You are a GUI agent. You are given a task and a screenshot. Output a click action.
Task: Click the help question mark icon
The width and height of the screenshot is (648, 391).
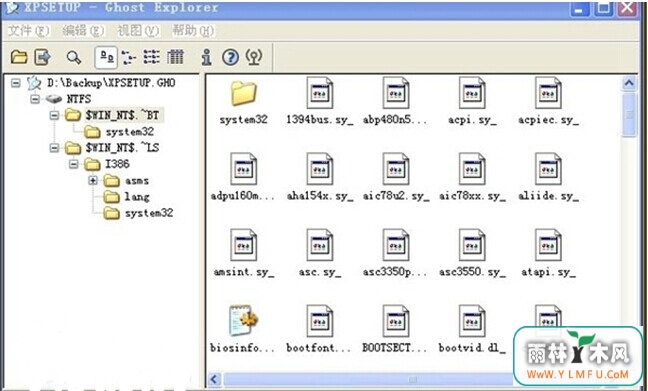coord(231,57)
